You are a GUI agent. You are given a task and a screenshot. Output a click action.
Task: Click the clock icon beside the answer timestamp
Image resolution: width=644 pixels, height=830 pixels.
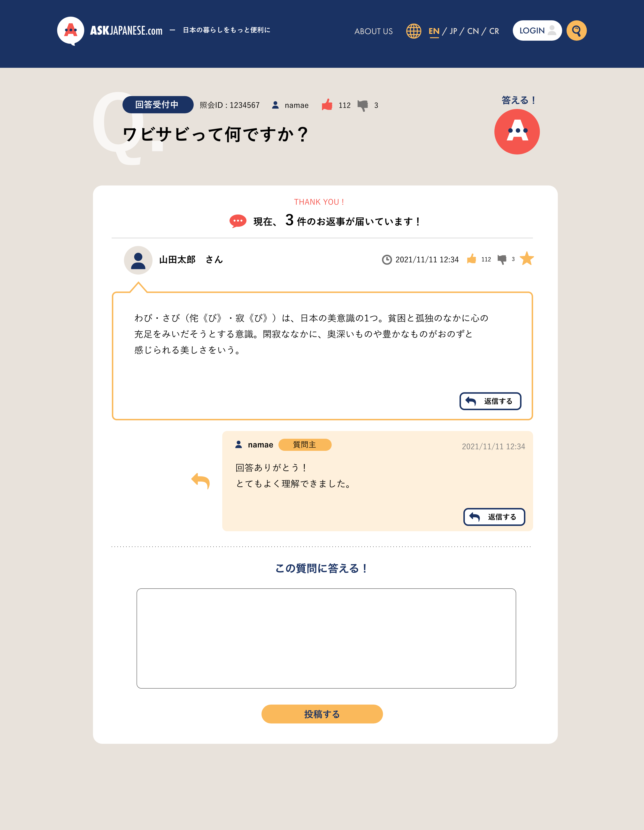(x=386, y=260)
